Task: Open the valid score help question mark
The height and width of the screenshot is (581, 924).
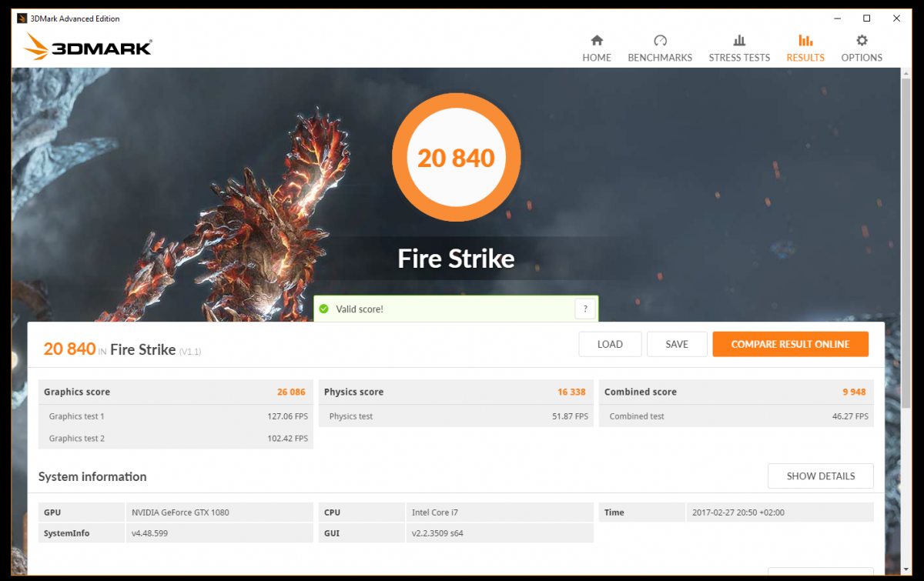Action: (x=585, y=309)
